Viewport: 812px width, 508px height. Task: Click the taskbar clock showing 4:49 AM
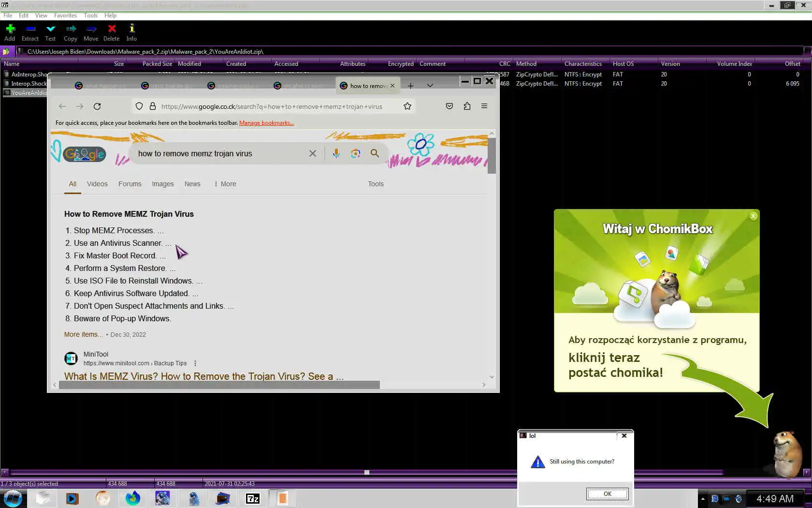[775, 499]
